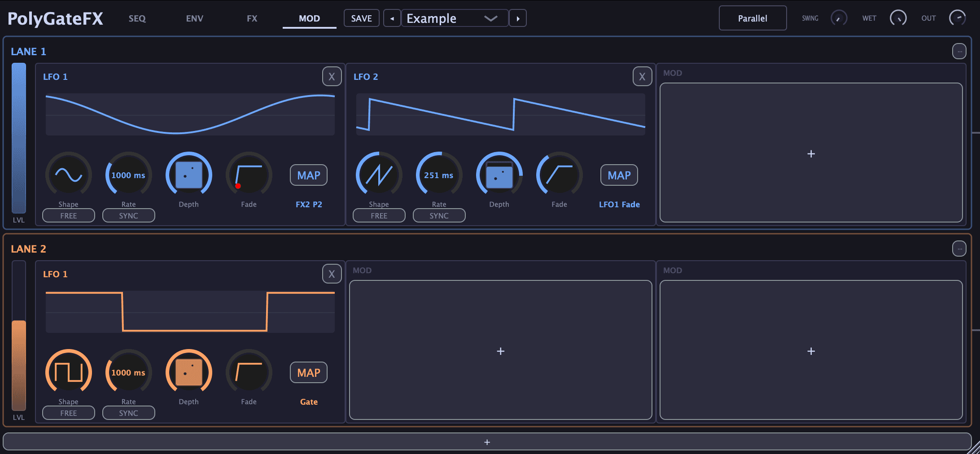
Task: Click the Parallel routing button
Action: (x=752, y=18)
